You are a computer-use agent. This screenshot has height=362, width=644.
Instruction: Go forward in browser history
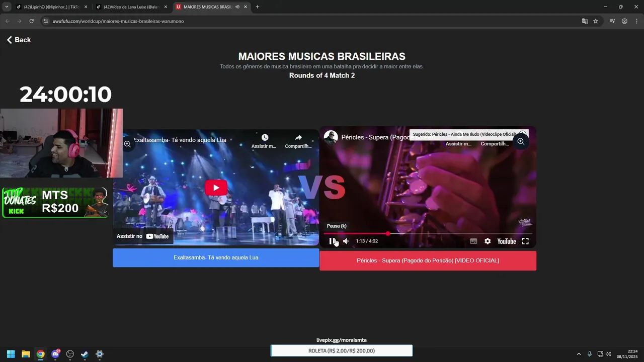(x=19, y=21)
